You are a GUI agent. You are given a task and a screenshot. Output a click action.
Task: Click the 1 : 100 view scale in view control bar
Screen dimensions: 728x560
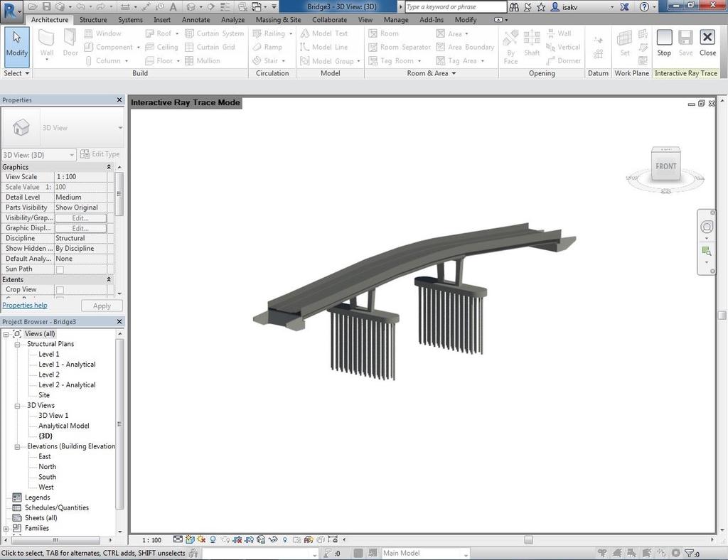pos(152,540)
